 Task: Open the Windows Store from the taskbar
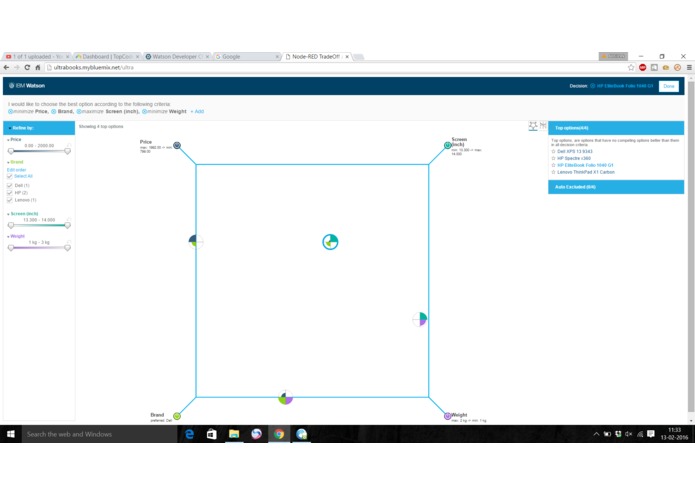[211, 434]
